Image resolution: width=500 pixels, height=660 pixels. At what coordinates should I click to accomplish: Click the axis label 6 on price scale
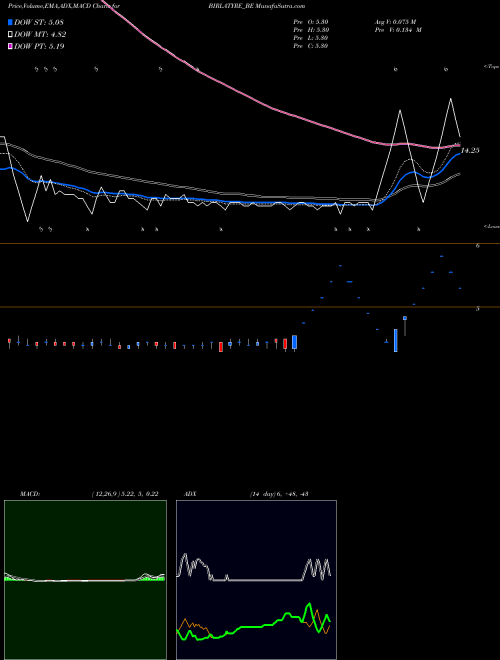478,245
